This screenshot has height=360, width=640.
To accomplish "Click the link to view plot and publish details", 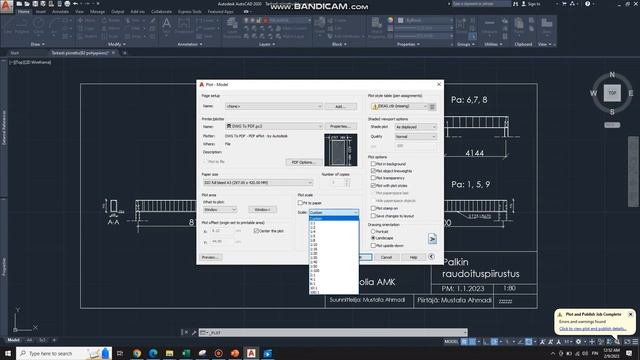I will click(593, 329).
